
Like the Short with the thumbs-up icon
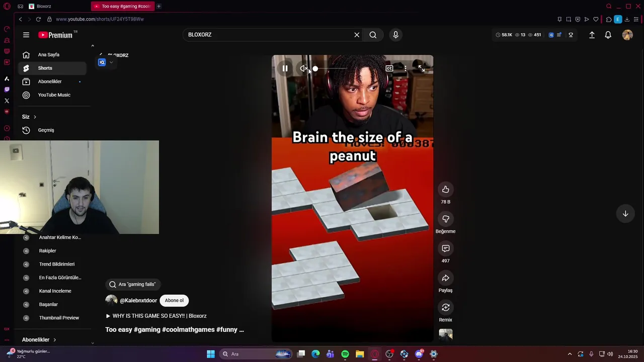click(446, 190)
